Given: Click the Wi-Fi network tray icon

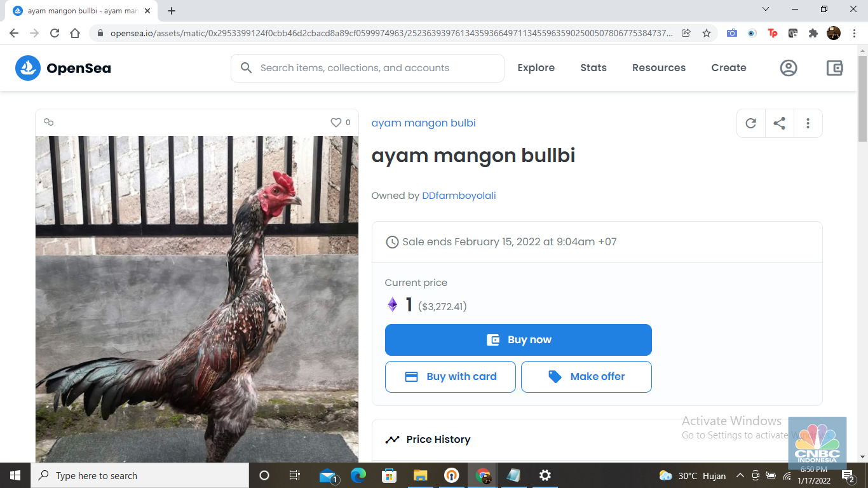Looking at the screenshot, I should coord(787,475).
